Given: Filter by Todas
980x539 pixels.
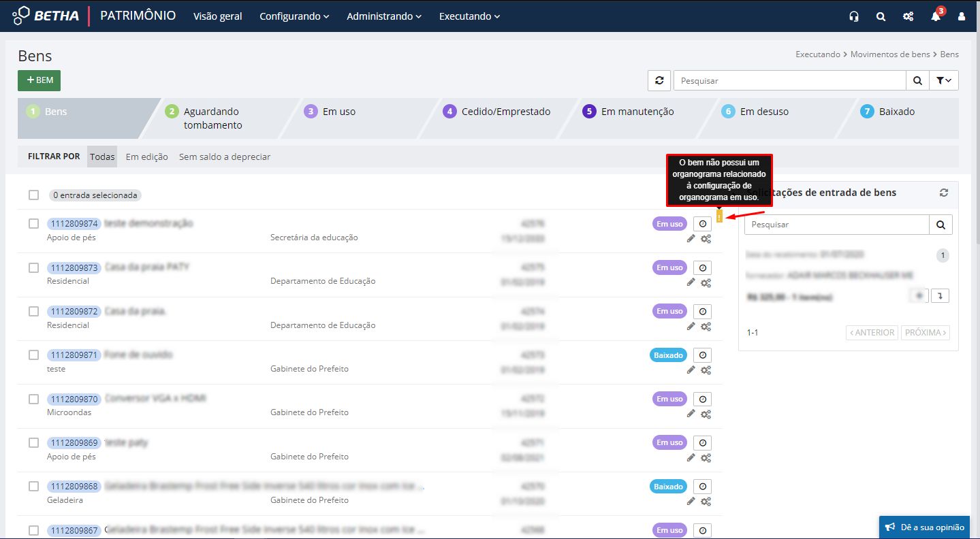Looking at the screenshot, I should [102, 157].
